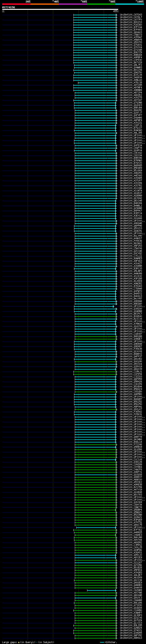Select the UniRef100_C0P930 label

[x=131, y=60]
